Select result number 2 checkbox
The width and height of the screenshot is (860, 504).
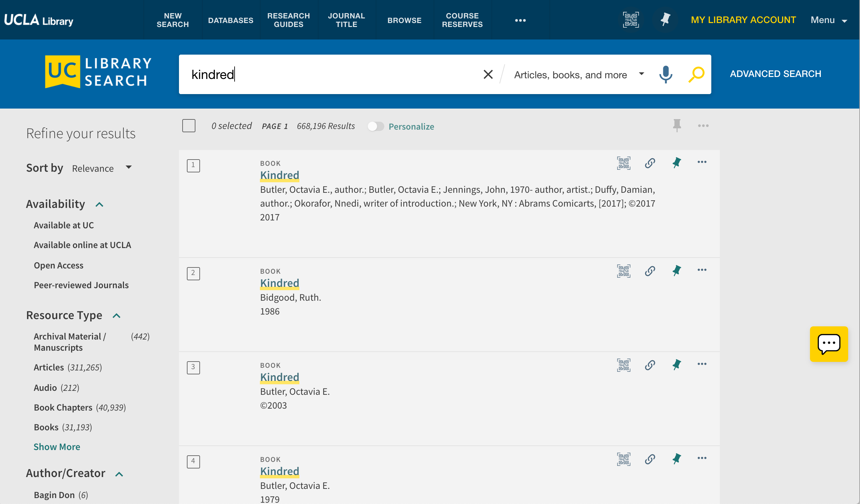(x=193, y=273)
